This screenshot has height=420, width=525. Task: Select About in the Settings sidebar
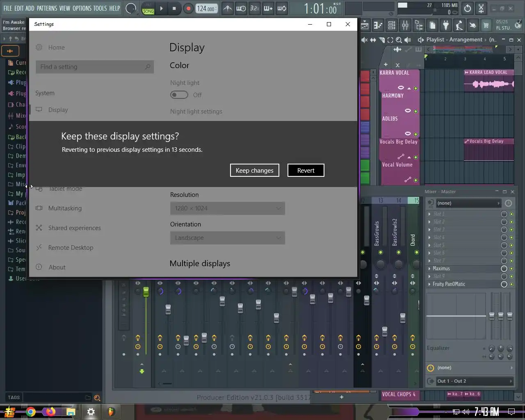point(57,267)
